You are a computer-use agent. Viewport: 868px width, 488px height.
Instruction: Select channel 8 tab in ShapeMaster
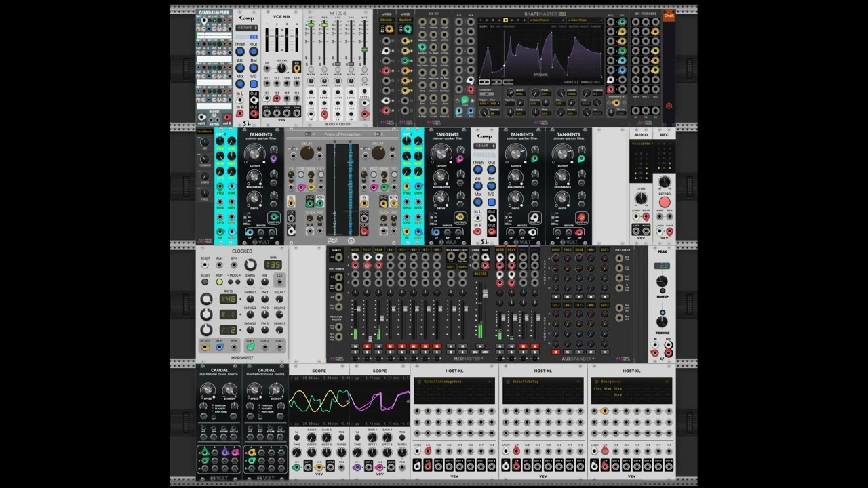tap(524, 20)
